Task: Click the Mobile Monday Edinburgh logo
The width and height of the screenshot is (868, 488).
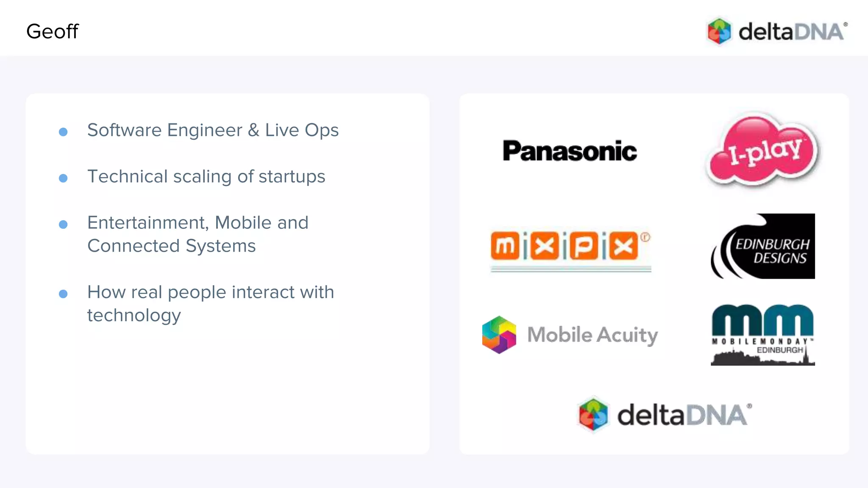Action: pos(762,335)
